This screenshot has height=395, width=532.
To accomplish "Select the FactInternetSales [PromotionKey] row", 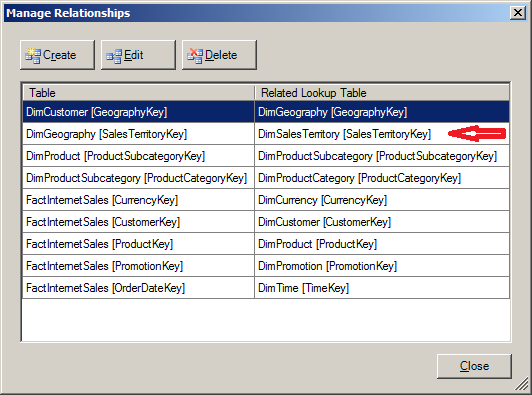I will [x=266, y=266].
